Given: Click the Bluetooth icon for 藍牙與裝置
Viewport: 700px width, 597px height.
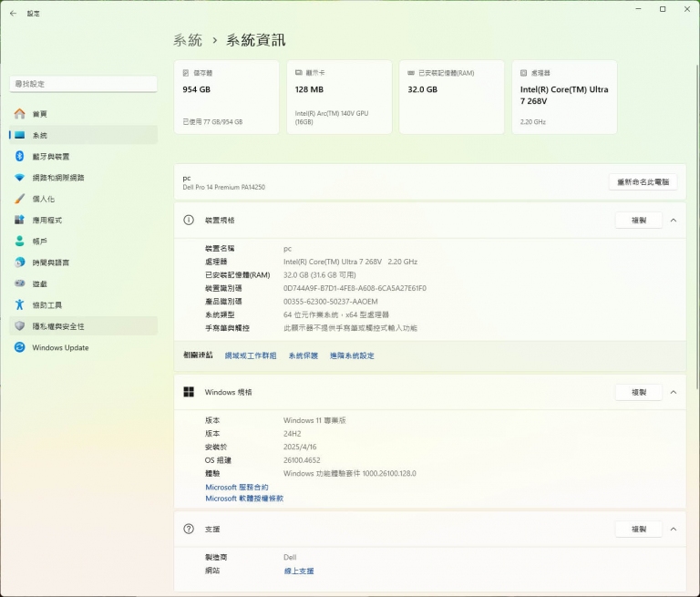Looking at the screenshot, I should (x=20, y=156).
